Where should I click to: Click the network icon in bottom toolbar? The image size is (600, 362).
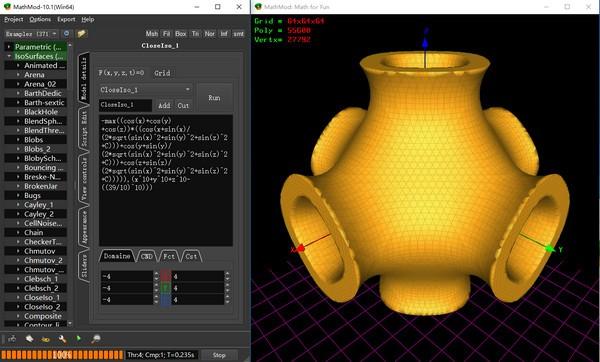[12, 339]
